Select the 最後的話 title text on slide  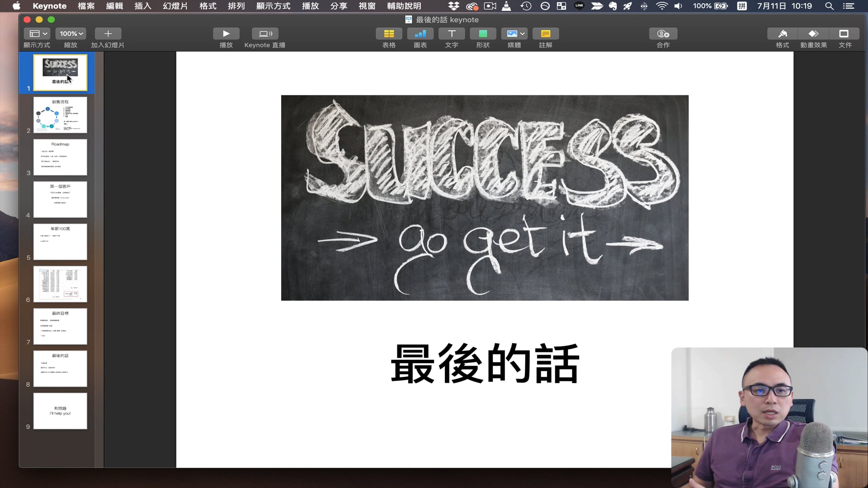coord(485,364)
